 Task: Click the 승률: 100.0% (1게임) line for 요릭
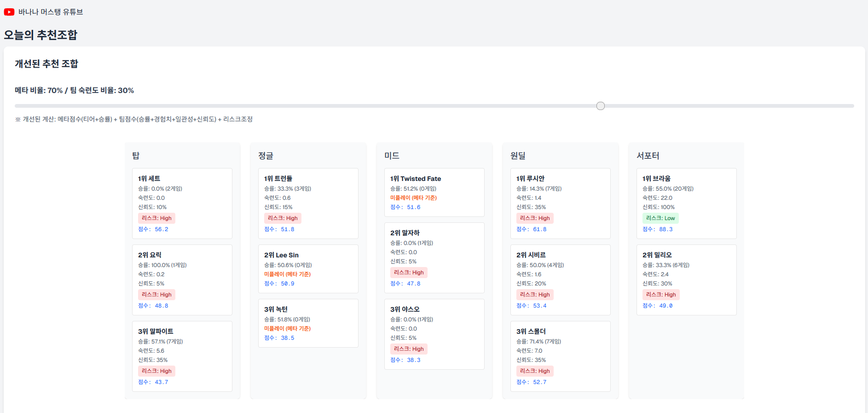pyautogui.click(x=162, y=265)
